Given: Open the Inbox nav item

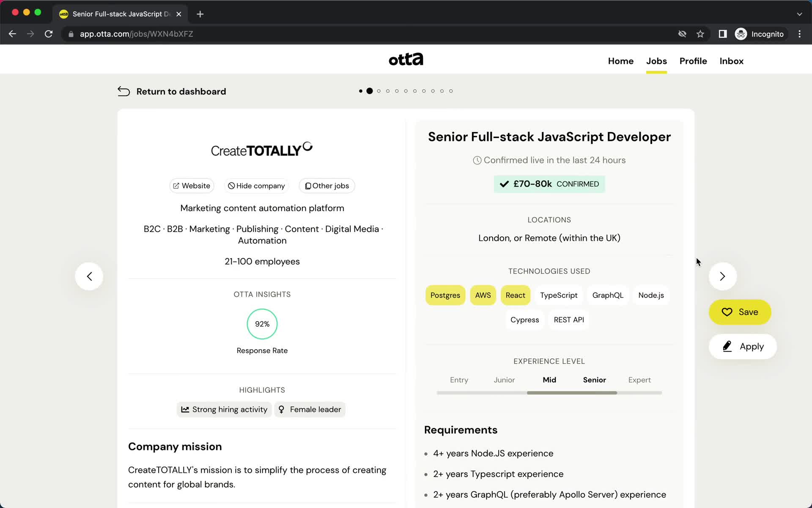Looking at the screenshot, I should (x=731, y=61).
